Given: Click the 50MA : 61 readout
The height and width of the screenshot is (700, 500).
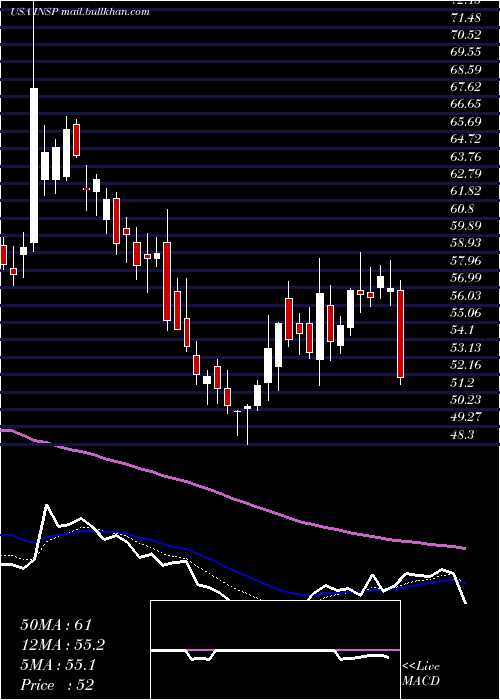Looking at the screenshot, I should point(56,625).
